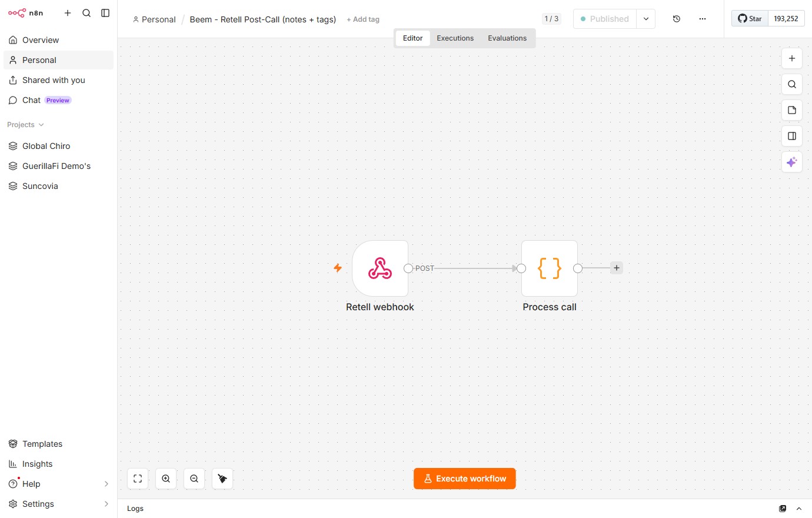The width and height of the screenshot is (812, 518).
Task: Open Insights
Action: click(58, 464)
